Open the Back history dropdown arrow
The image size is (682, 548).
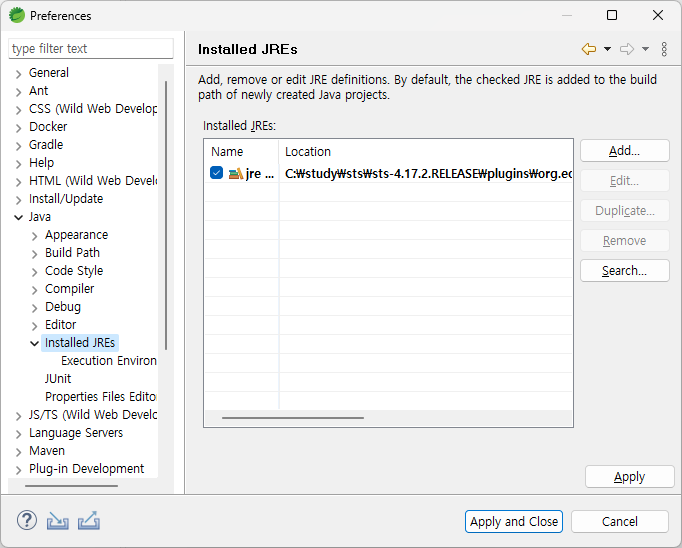pyautogui.click(x=608, y=49)
